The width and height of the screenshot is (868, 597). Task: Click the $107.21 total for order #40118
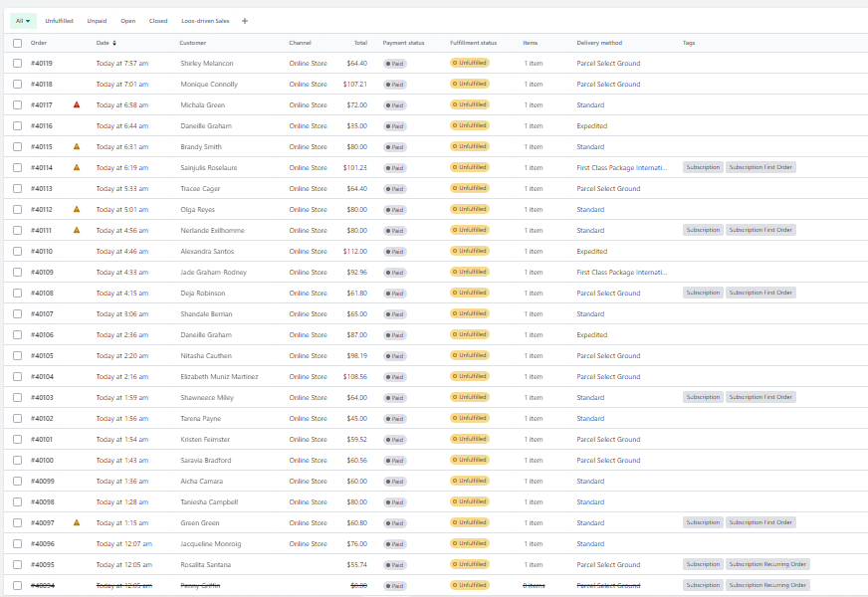[x=354, y=85]
